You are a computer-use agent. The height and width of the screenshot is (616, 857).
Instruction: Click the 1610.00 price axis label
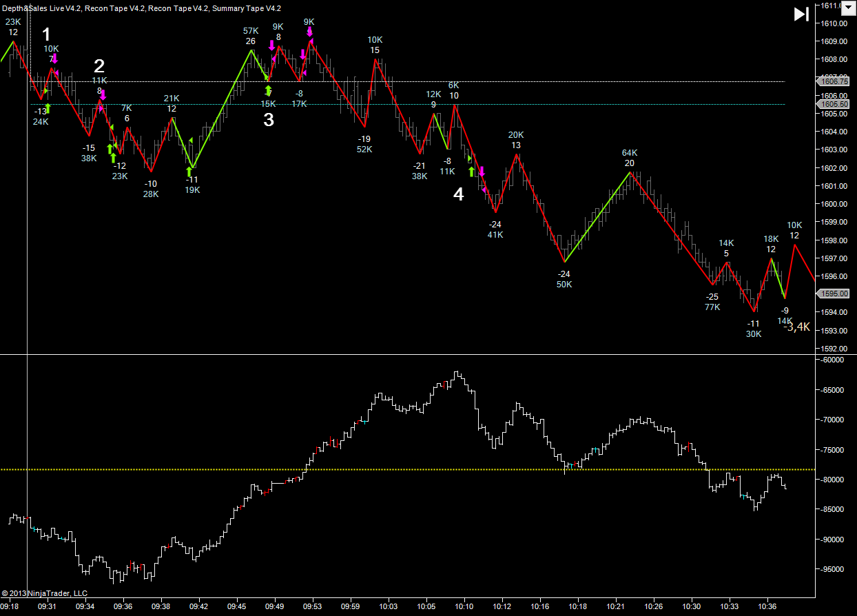pos(834,23)
